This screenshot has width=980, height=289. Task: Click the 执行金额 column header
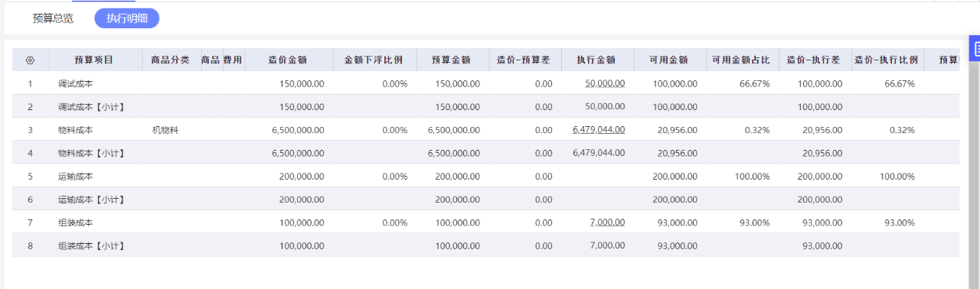pyautogui.click(x=597, y=60)
